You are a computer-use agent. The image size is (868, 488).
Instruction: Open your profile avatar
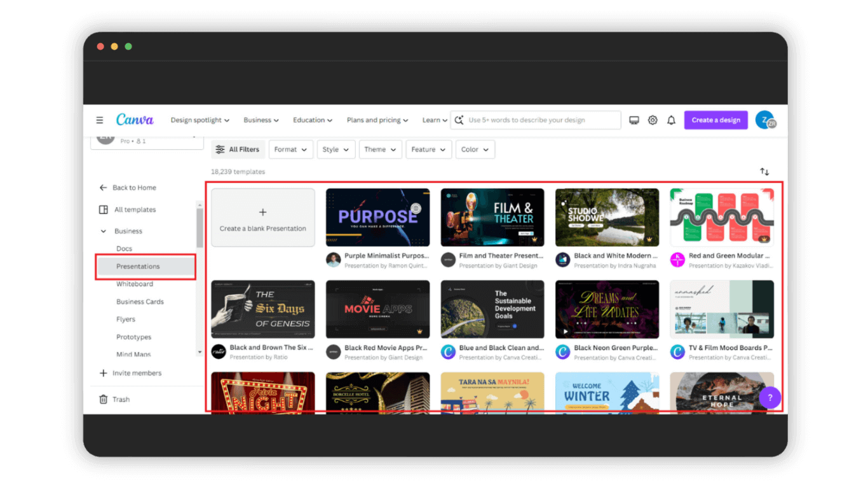pos(765,119)
